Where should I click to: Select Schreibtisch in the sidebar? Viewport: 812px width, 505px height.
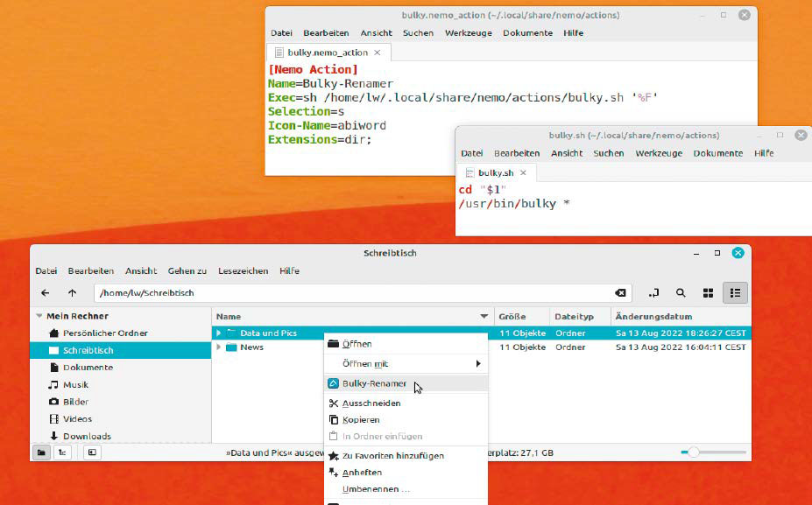pos(120,350)
